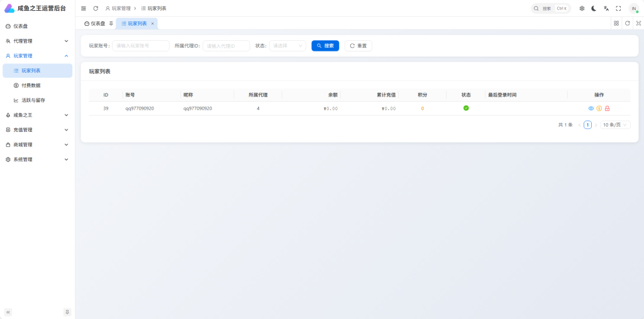The width and height of the screenshot is (644, 319).
Task: Open the language translation icon
Action: click(x=606, y=8)
